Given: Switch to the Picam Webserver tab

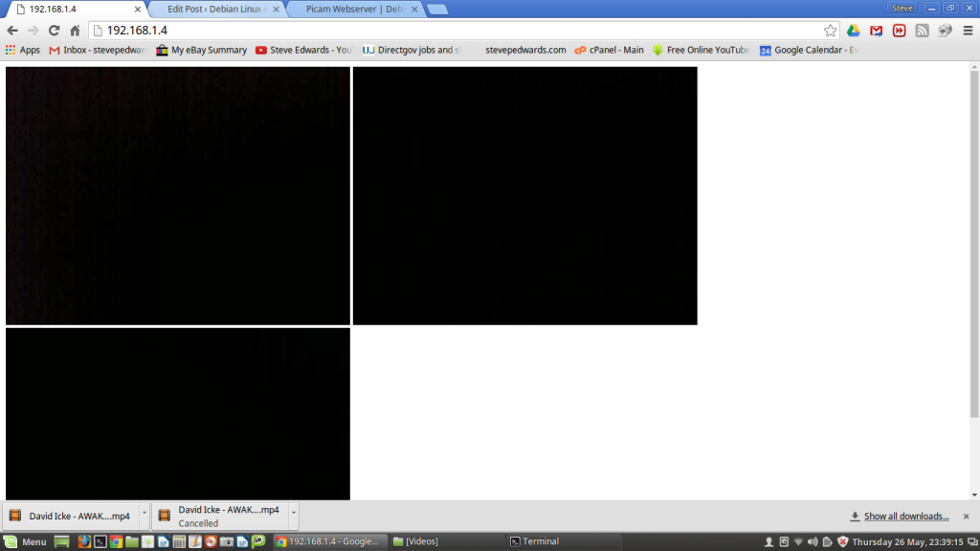Looking at the screenshot, I should pos(355,8).
